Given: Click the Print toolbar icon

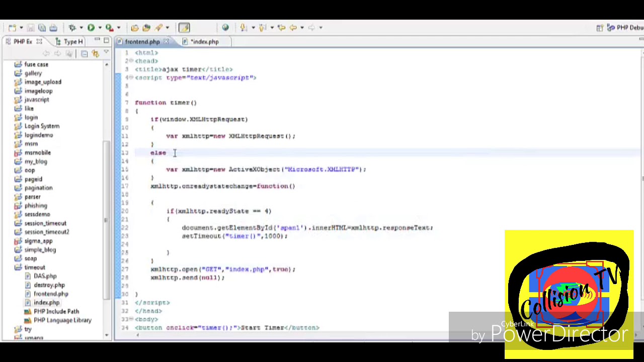Looking at the screenshot, I should [x=53, y=28].
